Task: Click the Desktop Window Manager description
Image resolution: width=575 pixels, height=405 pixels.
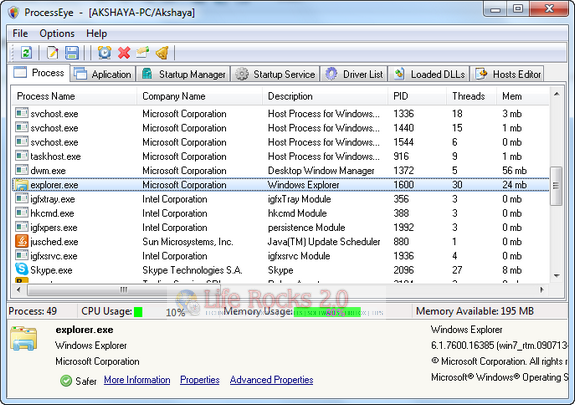Action: click(321, 171)
